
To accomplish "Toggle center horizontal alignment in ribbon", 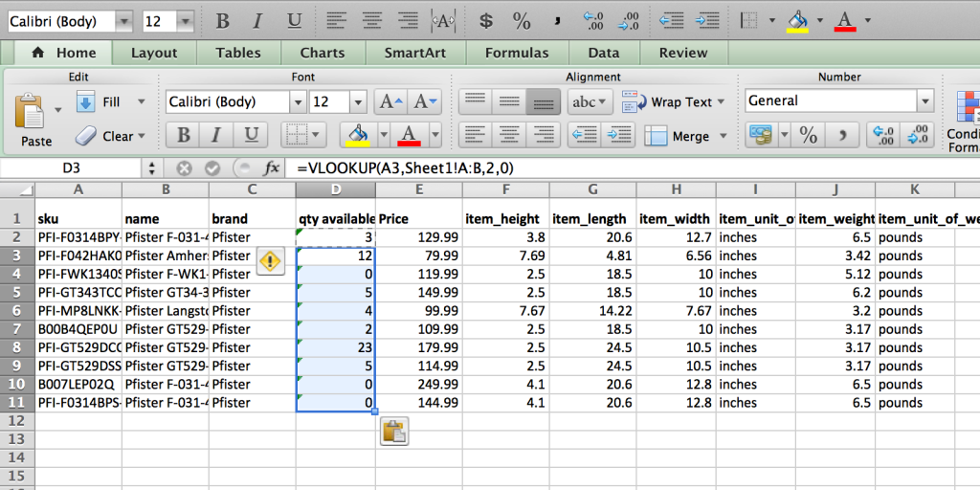I will point(509,135).
